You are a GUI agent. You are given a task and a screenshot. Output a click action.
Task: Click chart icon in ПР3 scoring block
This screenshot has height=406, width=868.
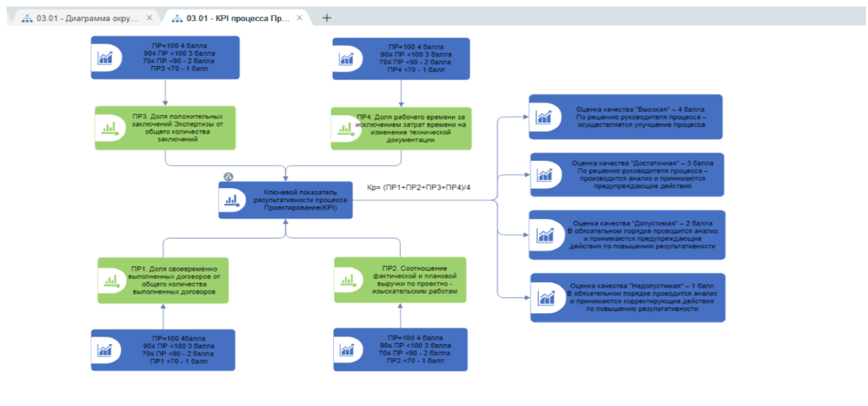(105, 58)
